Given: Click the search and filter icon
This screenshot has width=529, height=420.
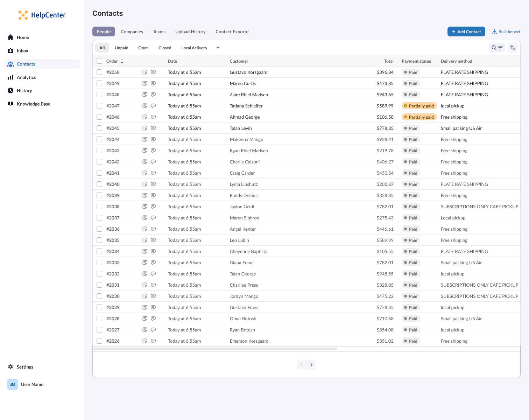Looking at the screenshot, I should (497, 48).
